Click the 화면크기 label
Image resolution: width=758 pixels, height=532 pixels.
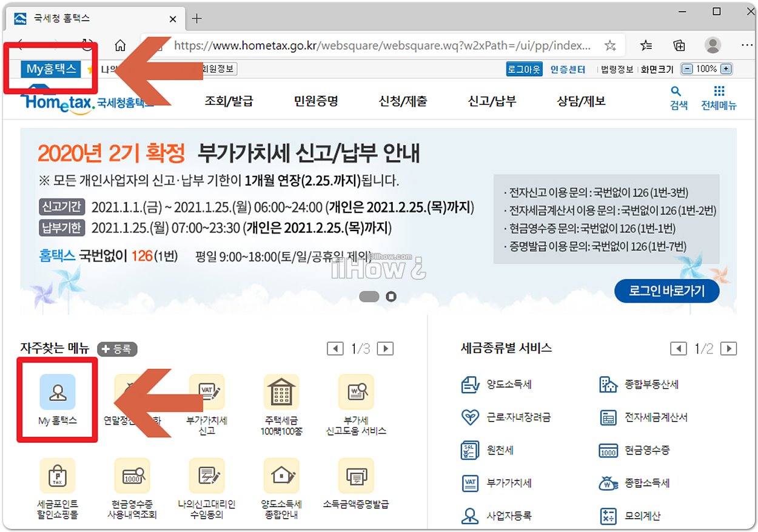click(657, 69)
